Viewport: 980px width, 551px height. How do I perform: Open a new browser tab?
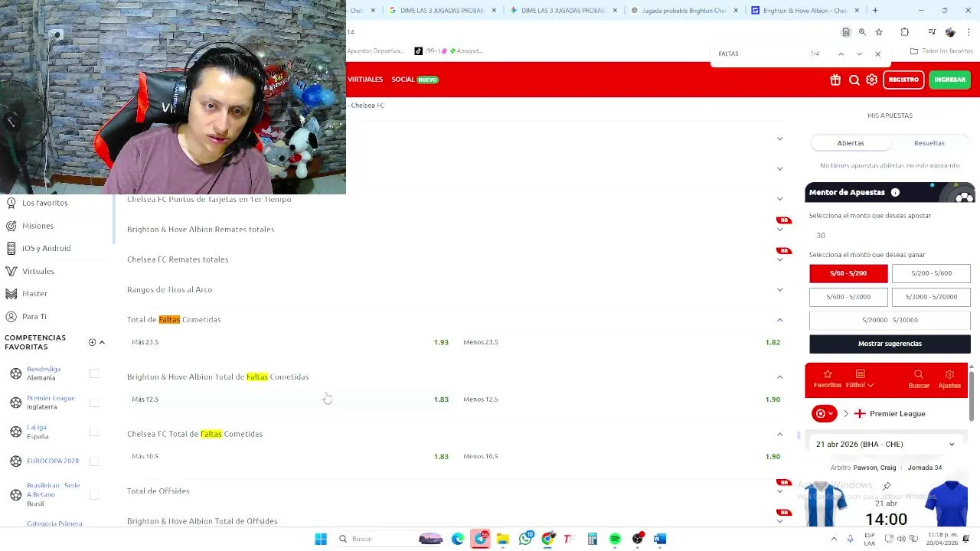[x=875, y=11]
